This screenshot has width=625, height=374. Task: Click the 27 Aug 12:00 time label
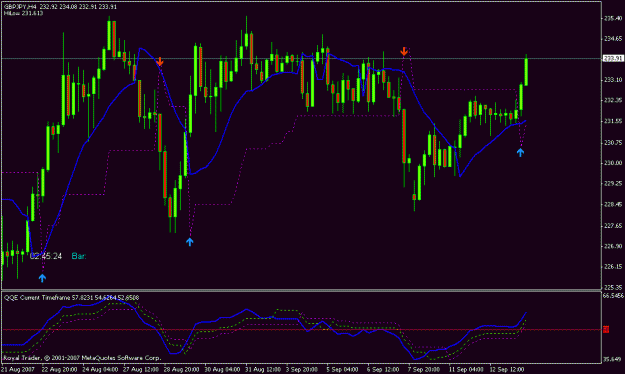(141, 369)
